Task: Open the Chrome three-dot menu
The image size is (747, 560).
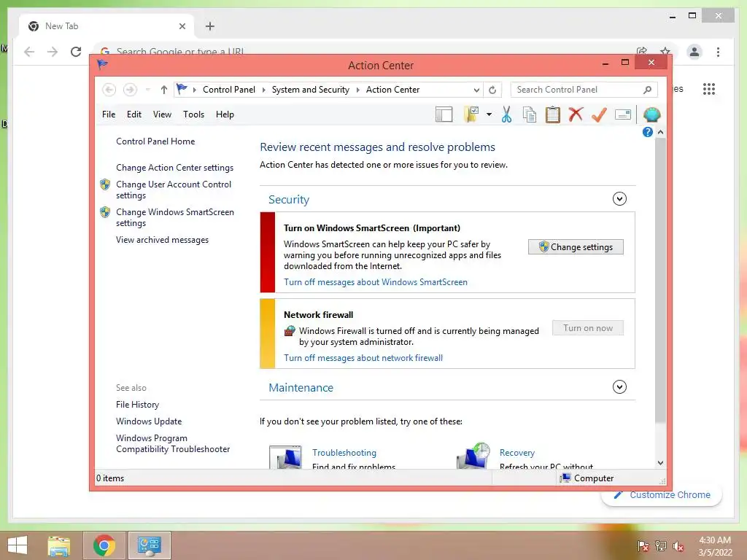Action: [x=718, y=52]
